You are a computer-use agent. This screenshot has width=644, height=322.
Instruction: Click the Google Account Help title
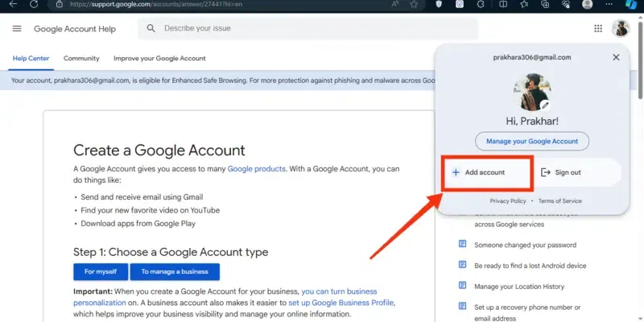pos(75,29)
